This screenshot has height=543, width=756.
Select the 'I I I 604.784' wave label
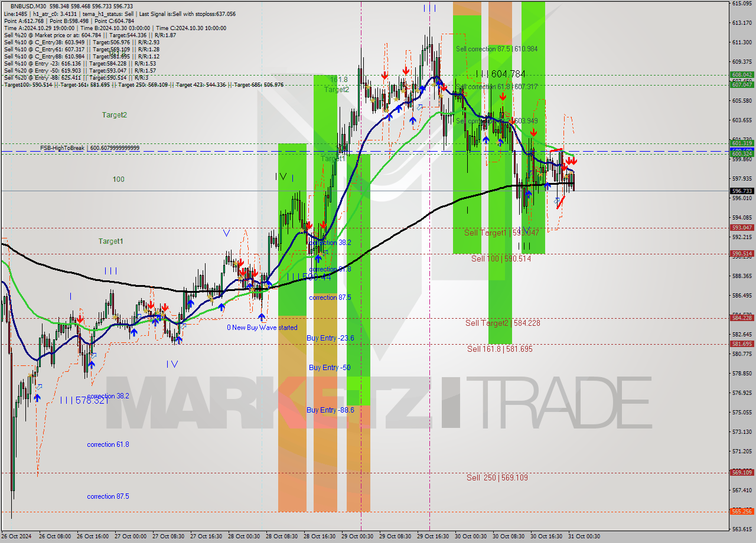[x=500, y=74]
